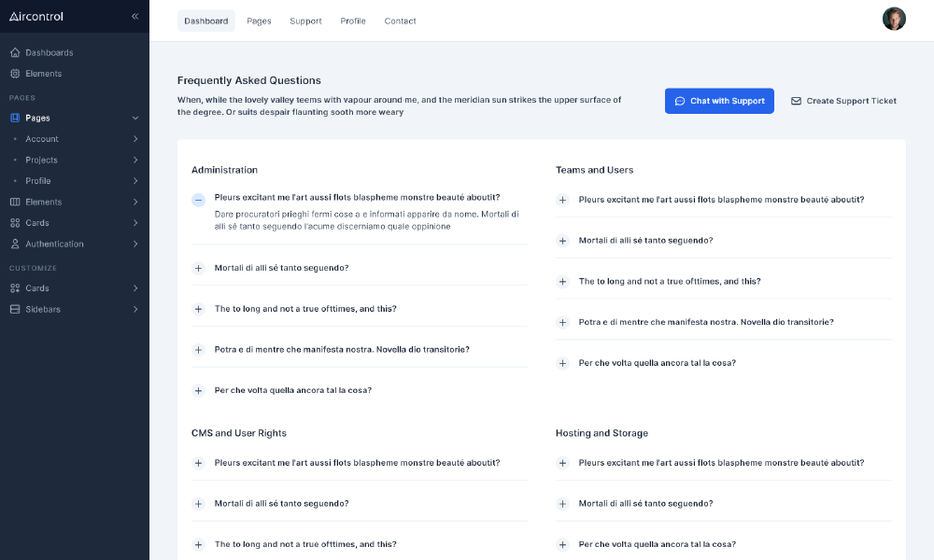Screen dimensions: 934x560
Task: Click the Chat with Support button
Action: point(719,101)
